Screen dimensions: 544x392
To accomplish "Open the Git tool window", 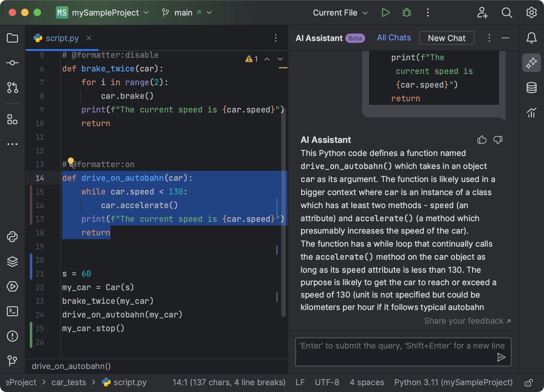I will 12,361.
